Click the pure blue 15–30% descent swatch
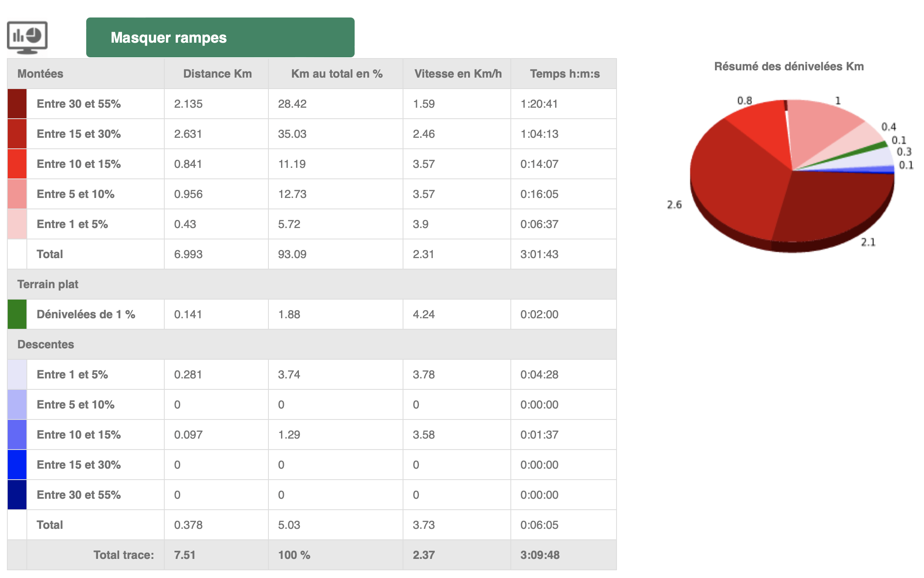The height and width of the screenshot is (578, 924). [x=17, y=465]
